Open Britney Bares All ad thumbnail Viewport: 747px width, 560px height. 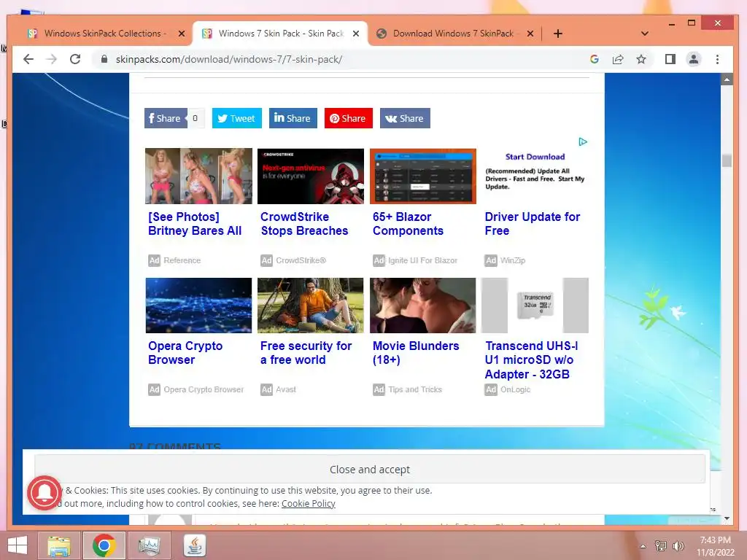198,176
